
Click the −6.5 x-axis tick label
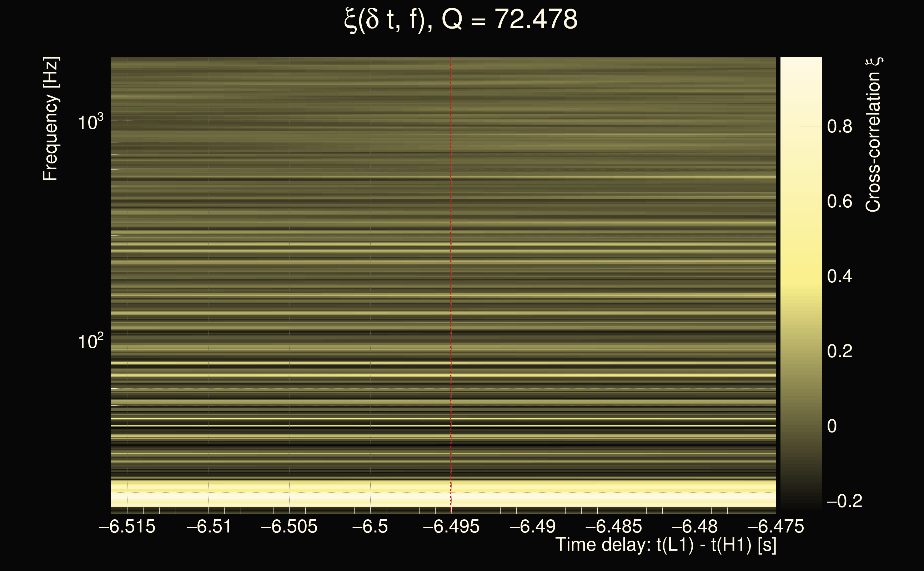[x=370, y=526]
